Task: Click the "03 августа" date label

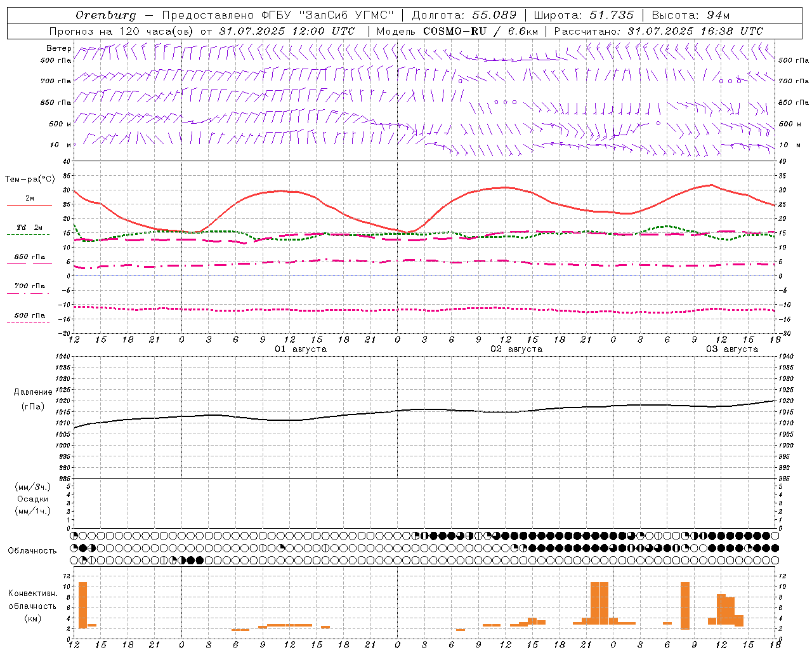Action: coord(732,349)
